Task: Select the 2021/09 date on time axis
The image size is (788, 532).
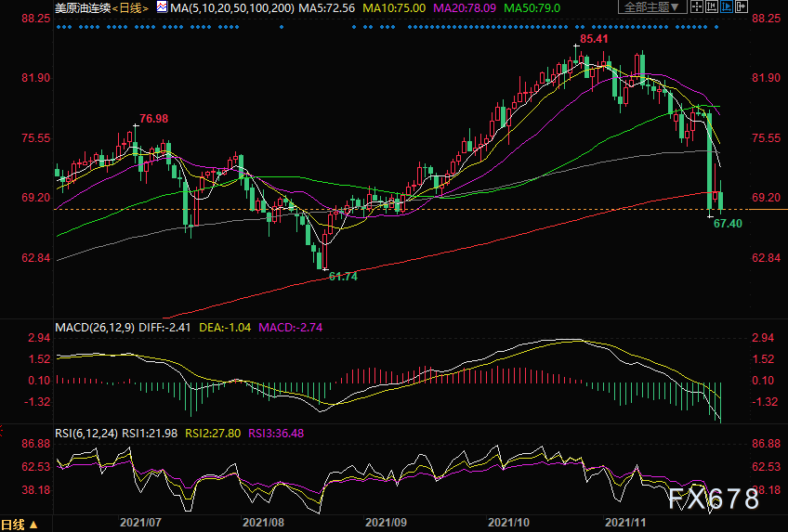Action: pos(386,523)
